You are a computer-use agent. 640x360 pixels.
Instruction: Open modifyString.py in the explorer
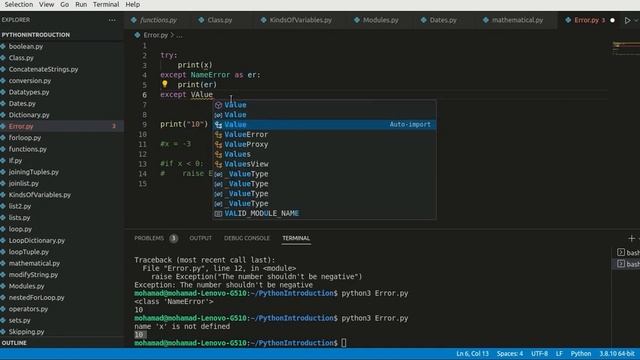[x=33, y=275]
